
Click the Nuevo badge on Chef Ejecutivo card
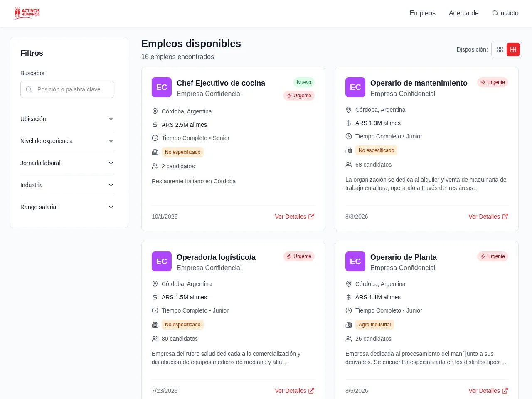click(x=304, y=82)
